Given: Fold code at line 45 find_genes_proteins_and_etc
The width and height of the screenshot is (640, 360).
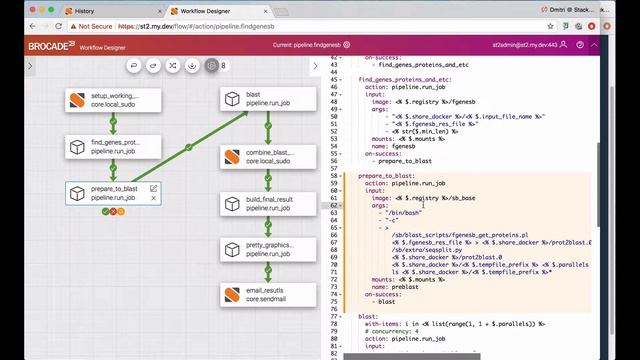Looking at the screenshot, I should click(340, 80).
